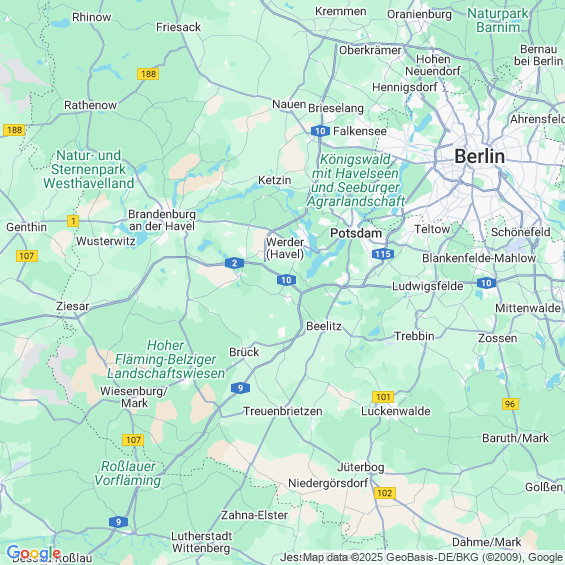This screenshot has height=565, width=565.
Task: Click the Berlin city label
Action: coord(479,156)
